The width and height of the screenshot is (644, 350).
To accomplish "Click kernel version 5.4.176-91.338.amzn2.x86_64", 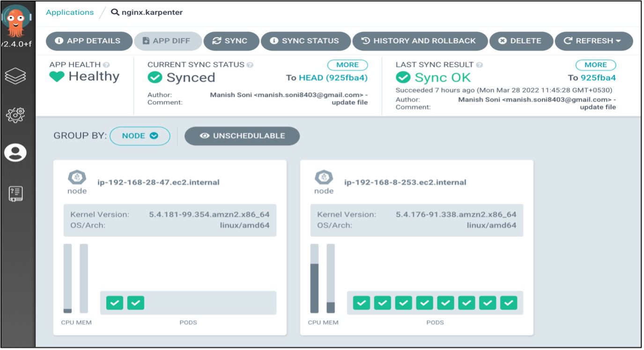I will (x=456, y=214).
